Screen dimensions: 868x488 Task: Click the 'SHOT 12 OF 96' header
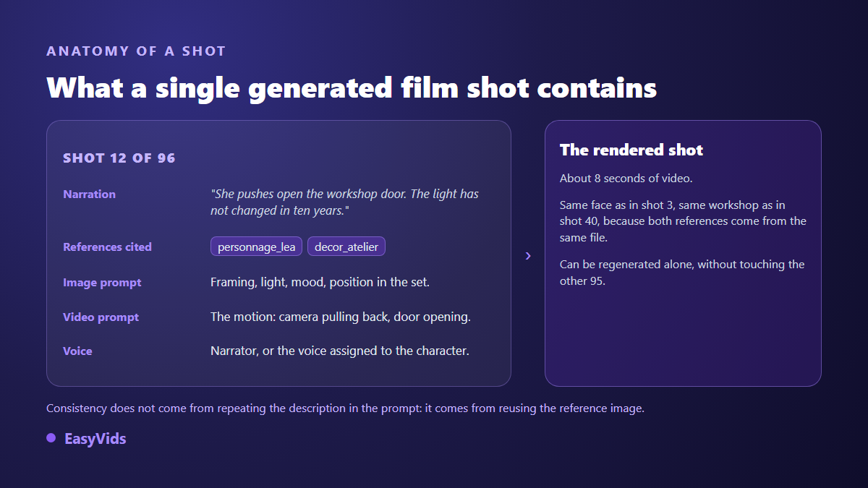pos(119,158)
